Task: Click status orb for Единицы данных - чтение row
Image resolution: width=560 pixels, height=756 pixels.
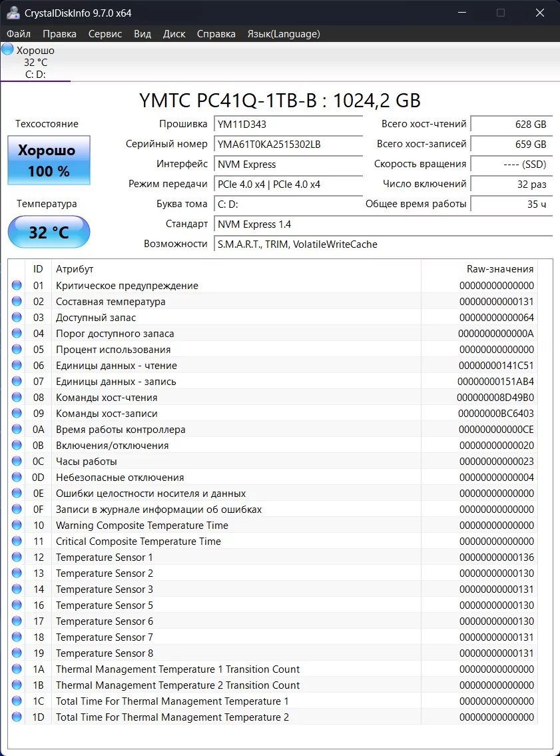Action: point(17,365)
